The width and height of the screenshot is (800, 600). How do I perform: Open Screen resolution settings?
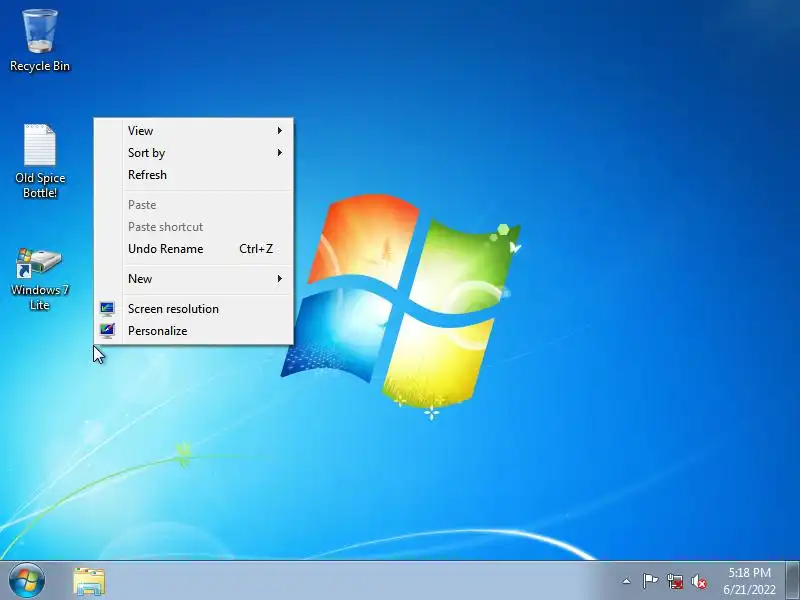[x=193, y=309]
